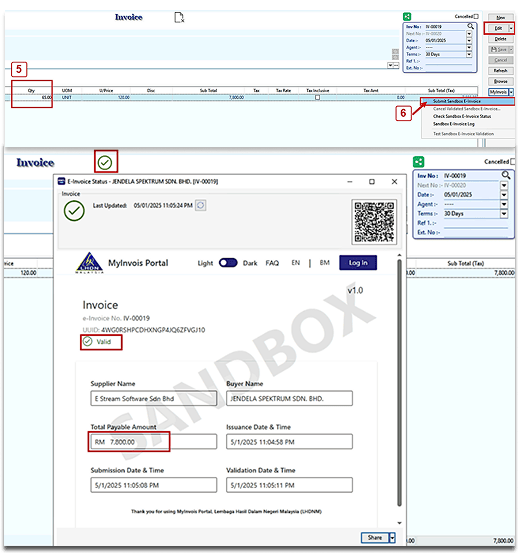Click the Save button
The width and height of the screenshot is (518, 553).
(x=498, y=49)
